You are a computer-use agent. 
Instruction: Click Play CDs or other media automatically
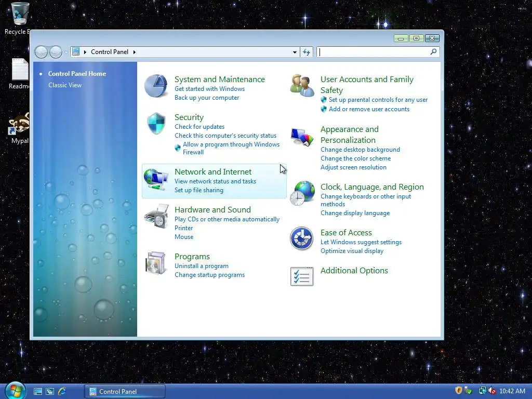click(227, 219)
